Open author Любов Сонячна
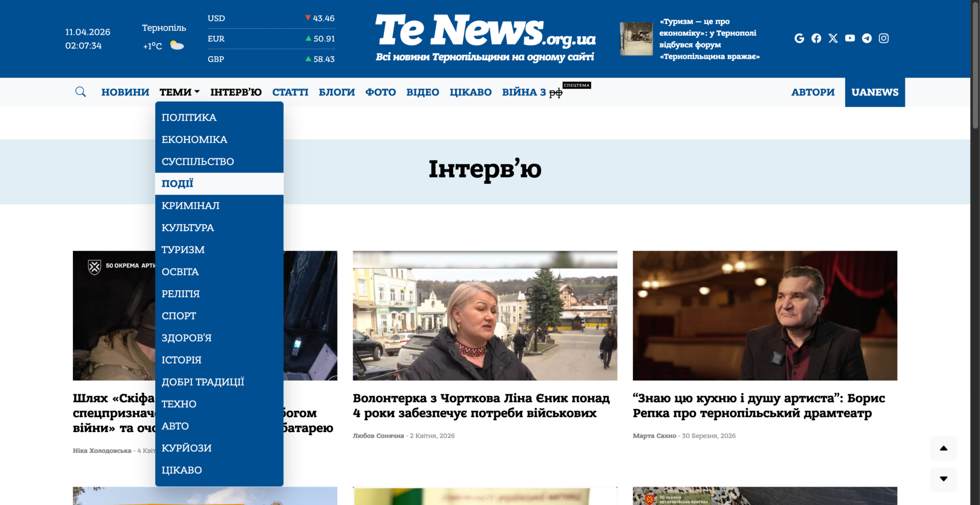The width and height of the screenshot is (980, 505). (378, 436)
